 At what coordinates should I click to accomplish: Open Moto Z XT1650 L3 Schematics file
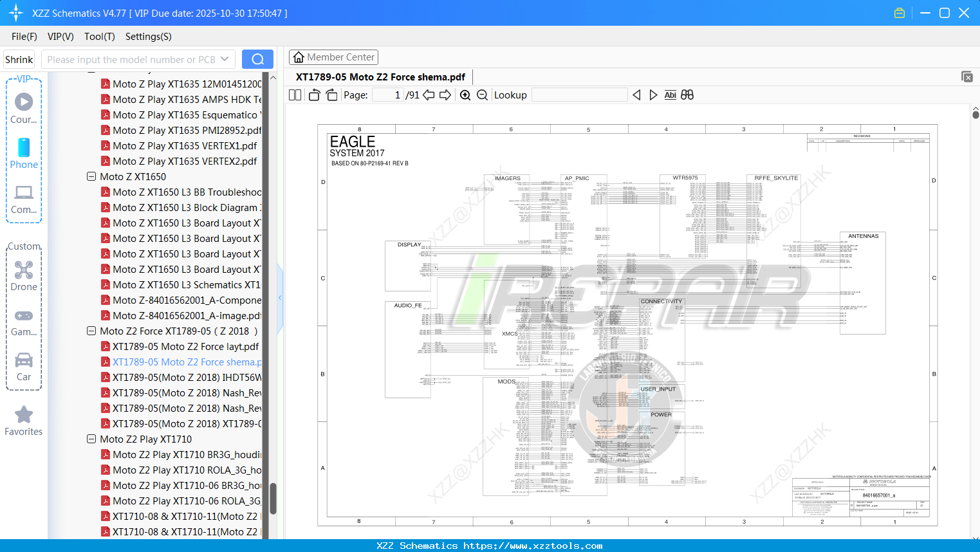(181, 284)
